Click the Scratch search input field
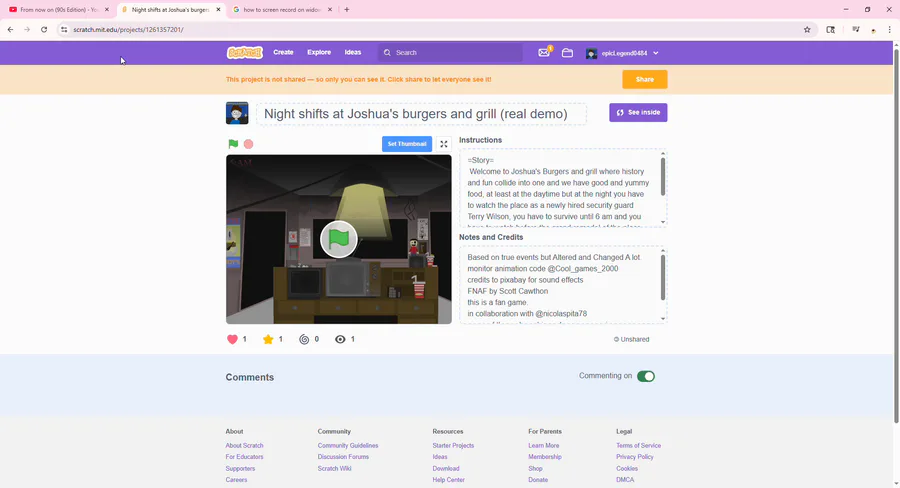Image resolution: width=900 pixels, height=488 pixels. (x=451, y=53)
